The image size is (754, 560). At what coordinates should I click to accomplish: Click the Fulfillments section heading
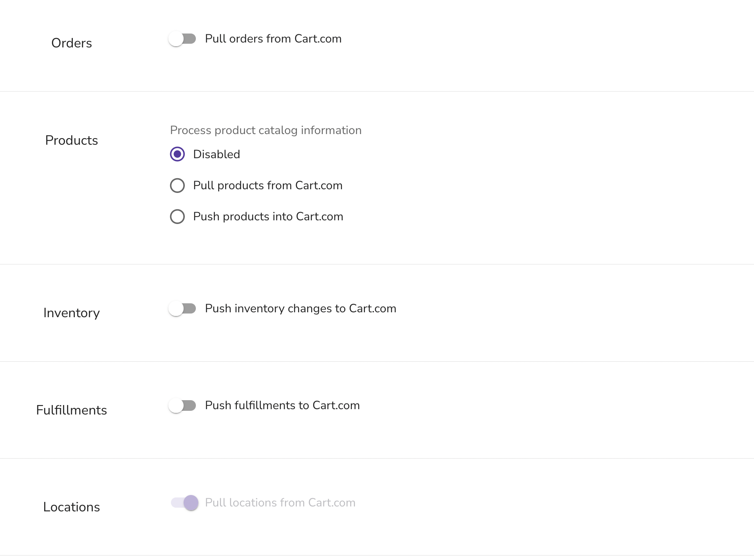(72, 410)
